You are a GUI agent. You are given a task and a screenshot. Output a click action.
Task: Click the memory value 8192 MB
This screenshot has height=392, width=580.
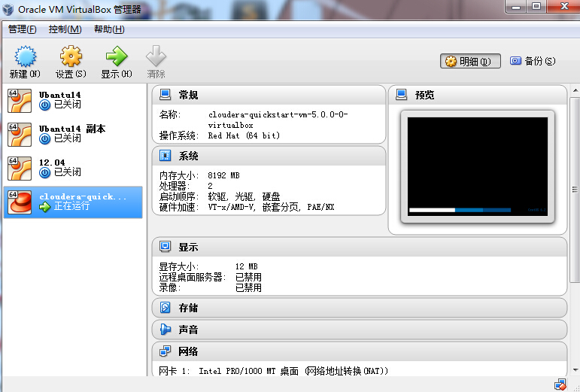coord(223,175)
